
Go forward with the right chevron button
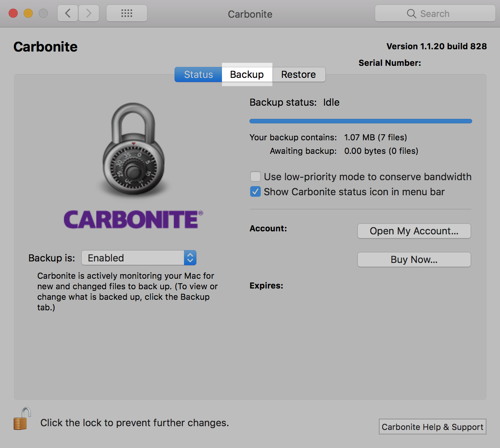[x=89, y=14]
